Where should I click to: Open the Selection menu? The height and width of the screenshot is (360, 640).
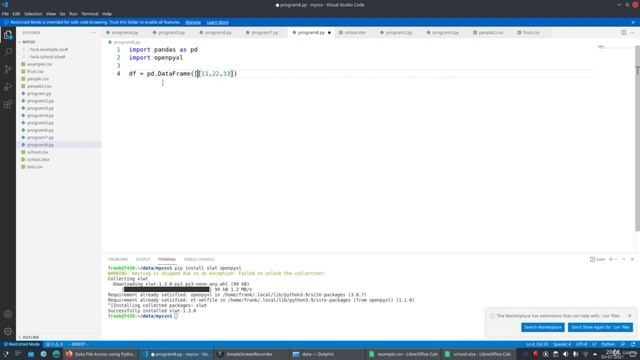pos(33,14)
